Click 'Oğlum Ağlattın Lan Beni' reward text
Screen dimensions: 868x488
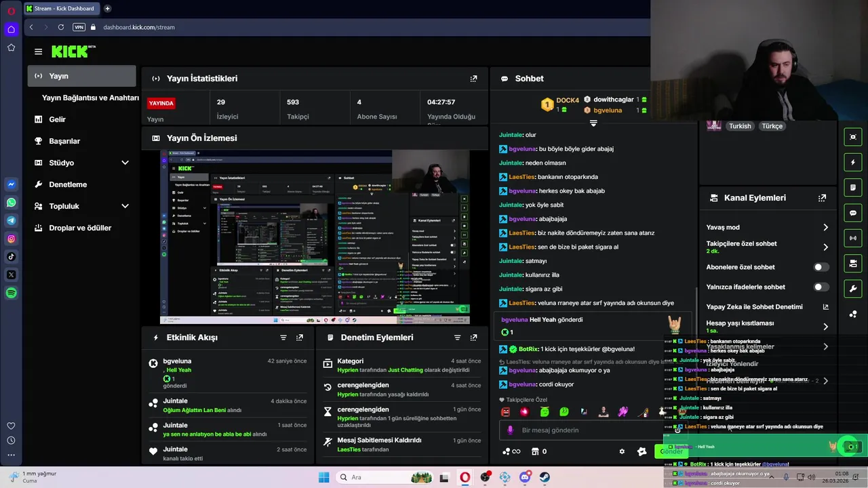(194, 410)
